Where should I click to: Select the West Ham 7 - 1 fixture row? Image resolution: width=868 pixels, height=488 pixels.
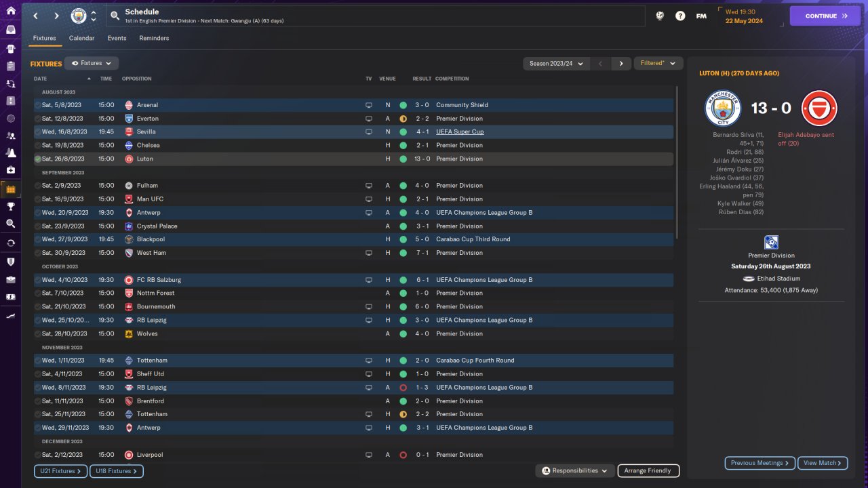pos(353,253)
